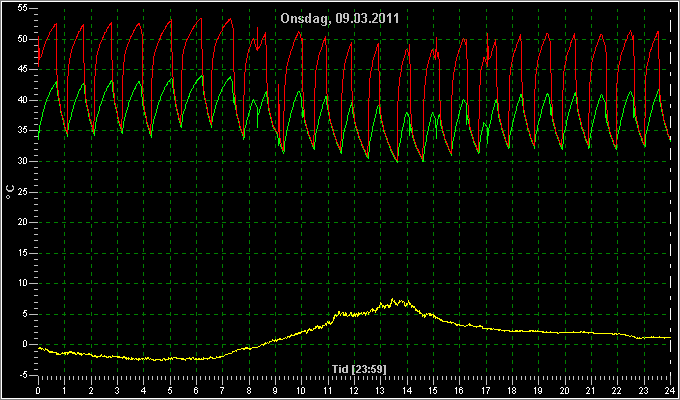Click the 45 label on the temperature axis
This screenshot has height=400, width=680.
(x=23, y=69)
